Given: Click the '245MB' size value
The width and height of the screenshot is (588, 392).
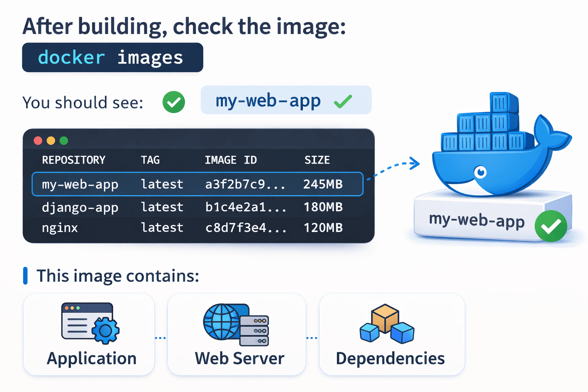Looking at the screenshot, I should tap(323, 185).
